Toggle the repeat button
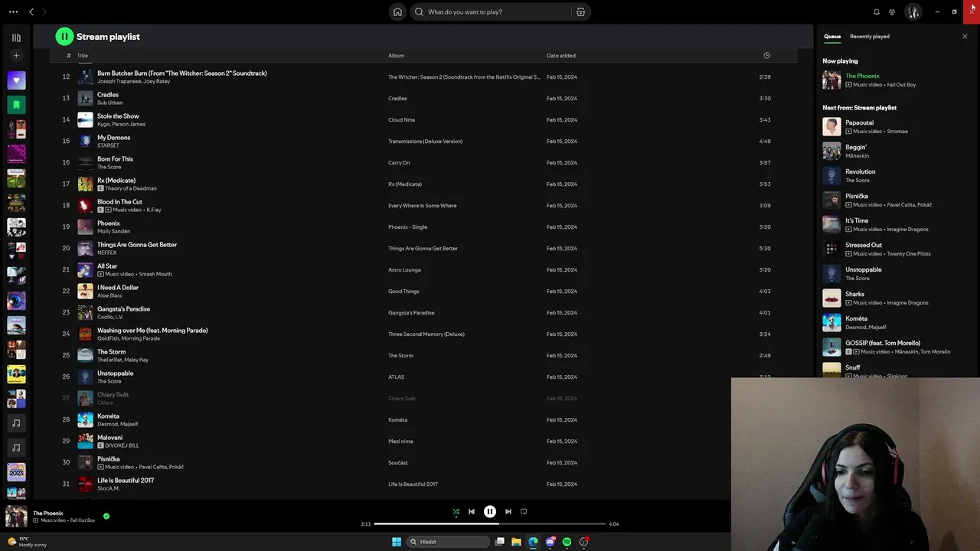 pos(524,511)
